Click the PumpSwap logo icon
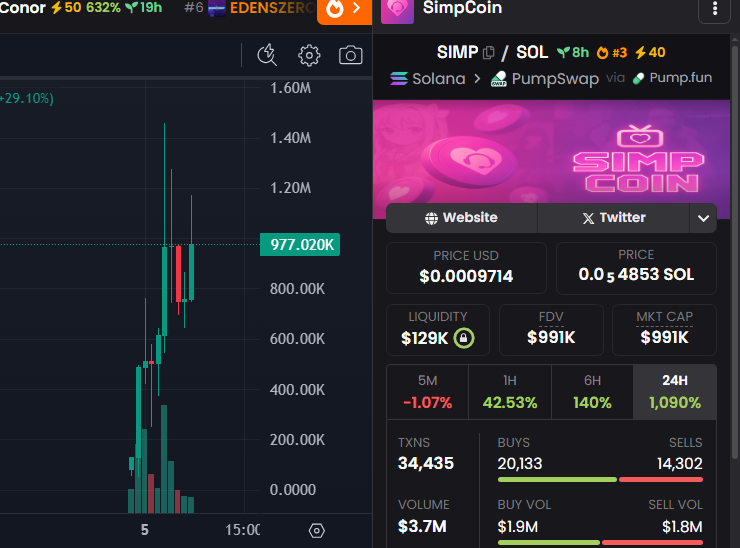This screenshot has width=740, height=548. click(499, 79)
